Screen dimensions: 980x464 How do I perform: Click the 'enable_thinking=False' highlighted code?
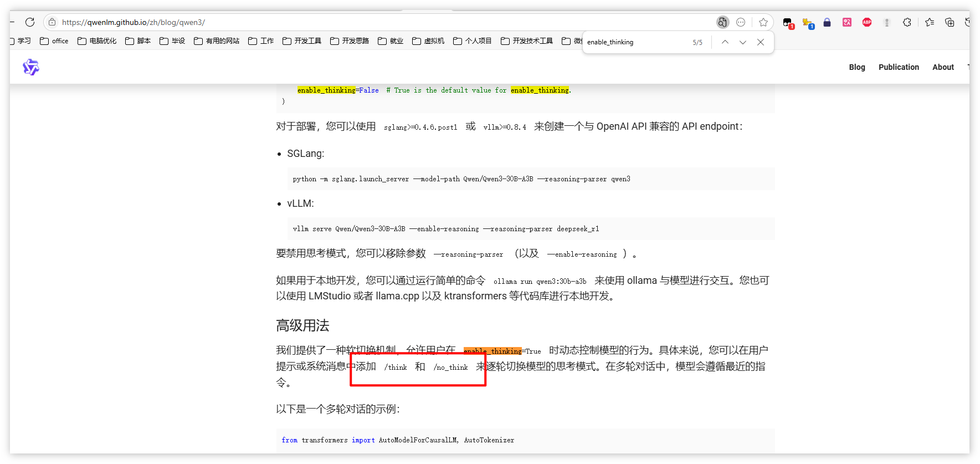[338, 90]
